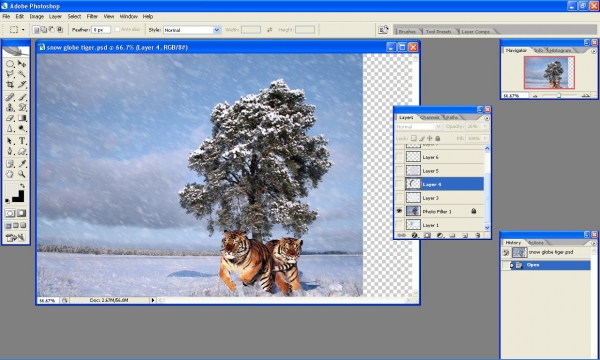Click the Feather input field
The image size is (600, 360).
101,29
